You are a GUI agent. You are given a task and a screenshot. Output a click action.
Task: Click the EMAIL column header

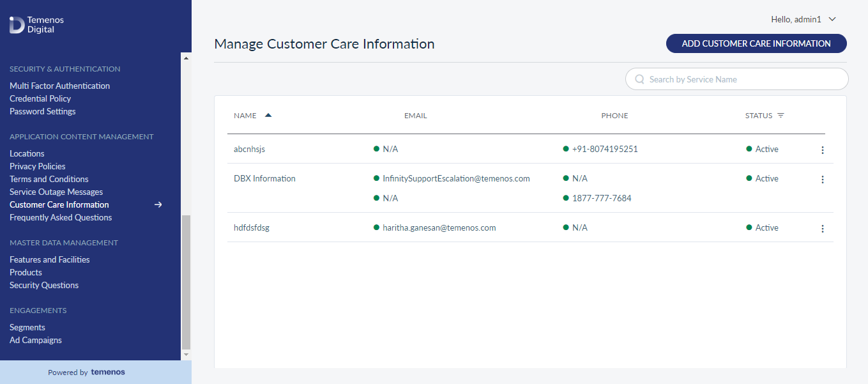point(416,116)
